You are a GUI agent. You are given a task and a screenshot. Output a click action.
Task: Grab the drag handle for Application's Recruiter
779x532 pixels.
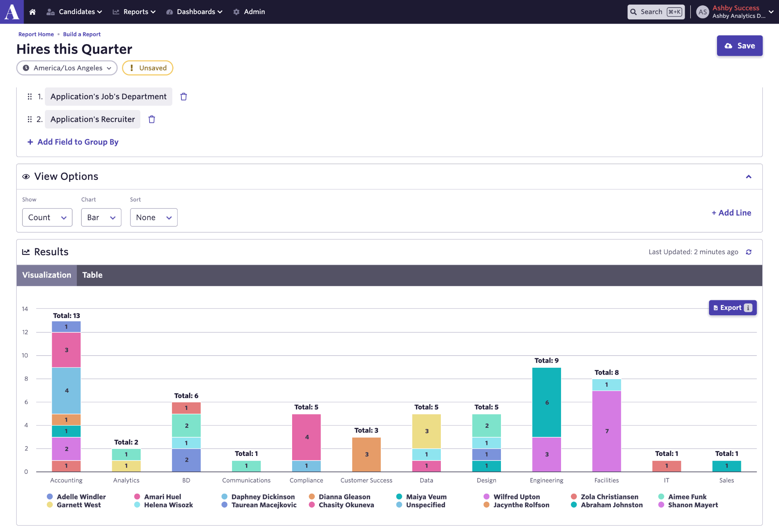pyautogui.click(x=30, y=119)
